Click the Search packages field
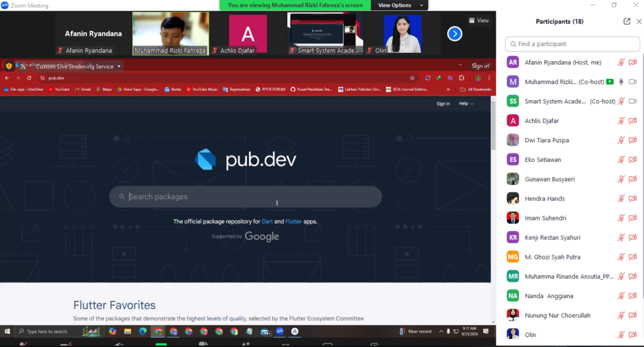 (x=245, y=196)
